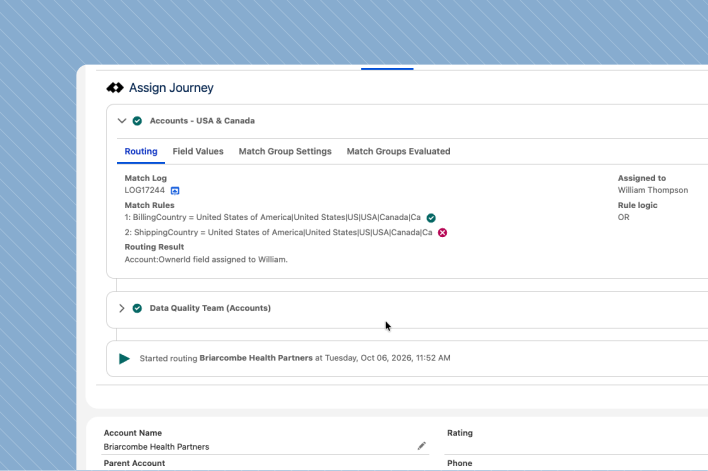Click the William Thompson assignee name
Image resolution: width=708 pixels, height=471 pixels.
653,190
